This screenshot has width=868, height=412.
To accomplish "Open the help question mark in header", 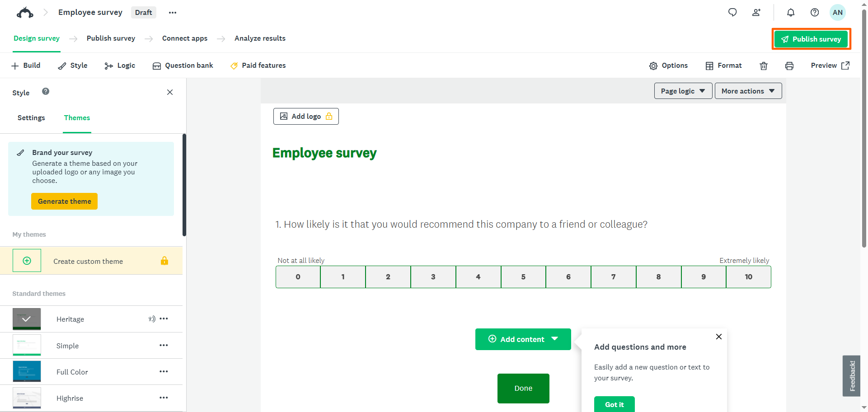I will click(815, 13).
